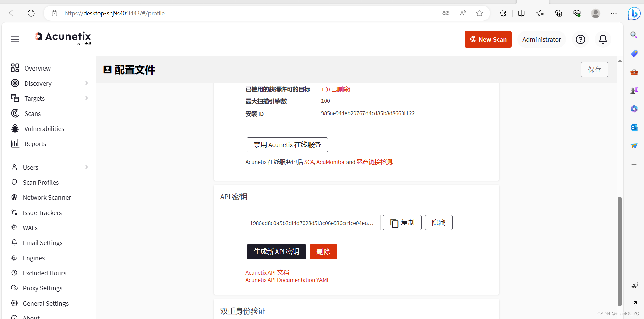This screenshot has height=319, width=644.
Task: Open the help question mark icon
Action: [x=581, y=39]
